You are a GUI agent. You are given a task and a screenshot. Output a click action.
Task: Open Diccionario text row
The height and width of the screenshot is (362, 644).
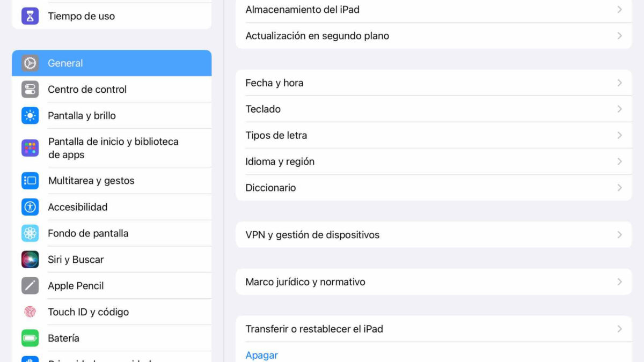(270, 188)
